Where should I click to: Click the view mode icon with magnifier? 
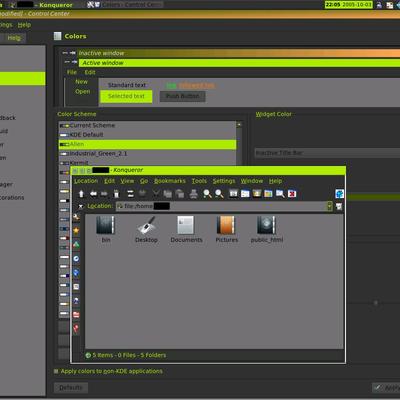(x=280, y=194)
